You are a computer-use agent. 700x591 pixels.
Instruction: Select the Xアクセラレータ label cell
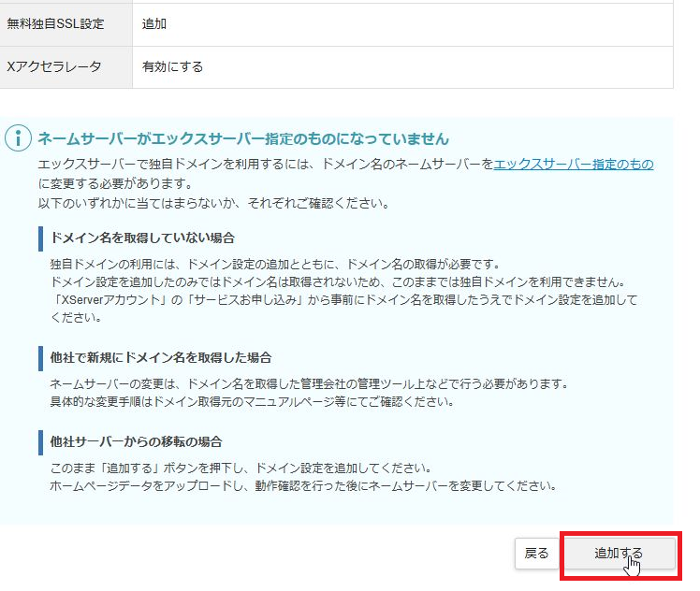66,67
